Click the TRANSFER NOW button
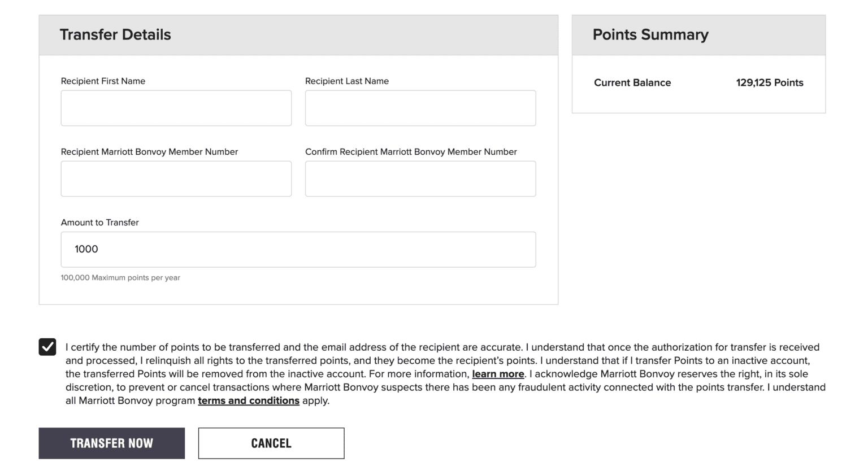The height and width of the screenshot is (475, 868). click(111, 443)
